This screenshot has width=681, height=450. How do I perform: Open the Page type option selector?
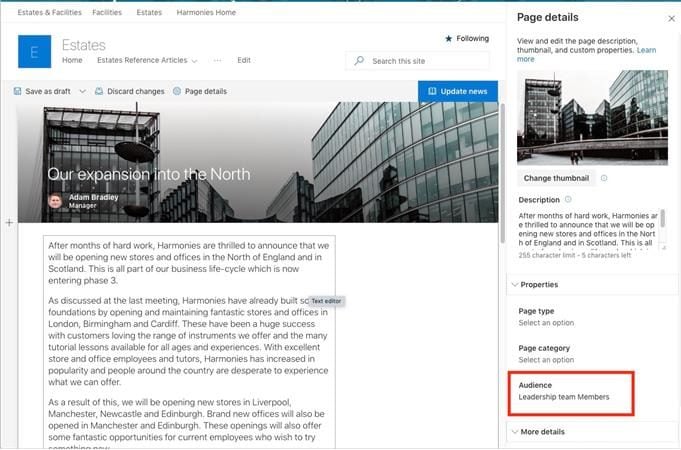point(546,323)
